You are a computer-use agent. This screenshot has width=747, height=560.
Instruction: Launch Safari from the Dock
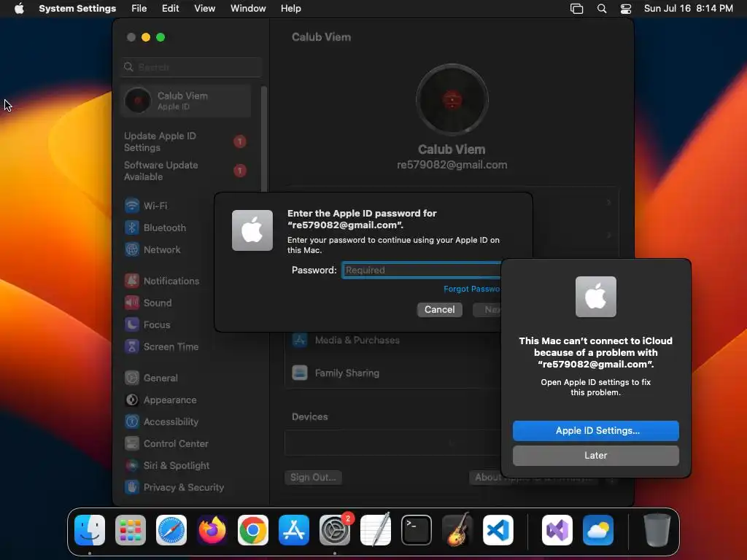[x=171, y=530]
